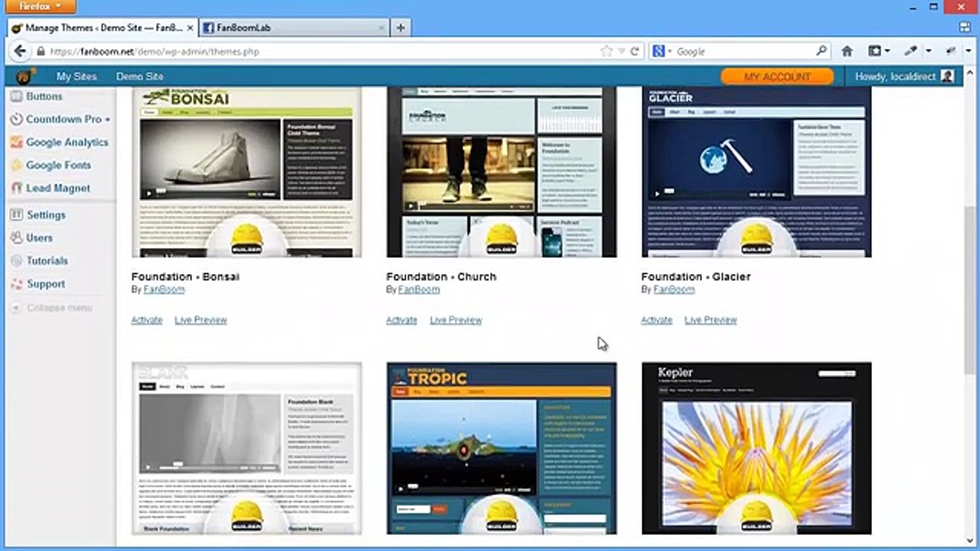Click the Lead Magnet magnet icon
This screenshot has height=551, width=980.
16,188
